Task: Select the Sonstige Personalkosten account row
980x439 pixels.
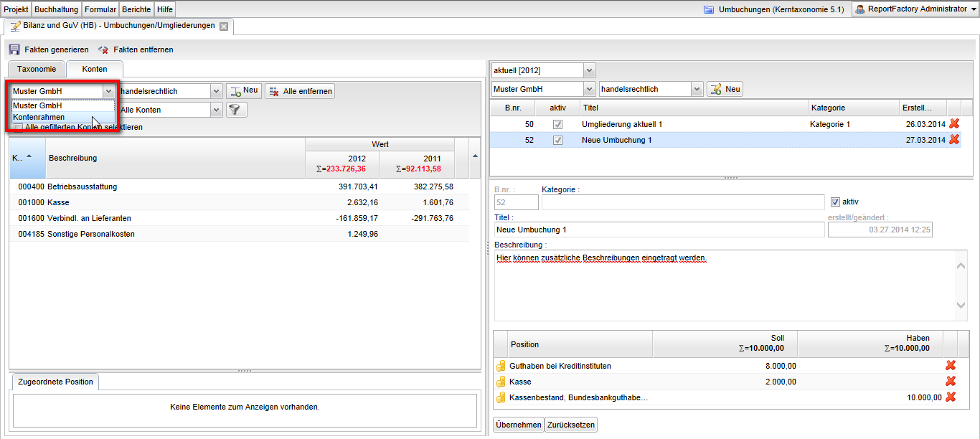Action: (240, 234)
